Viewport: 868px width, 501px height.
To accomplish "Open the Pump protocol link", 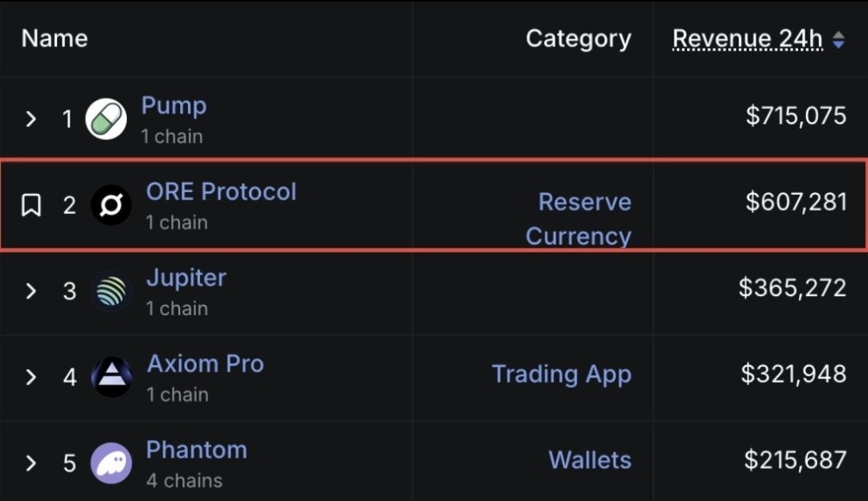I will pyautogui.click(x=174, y=105).
